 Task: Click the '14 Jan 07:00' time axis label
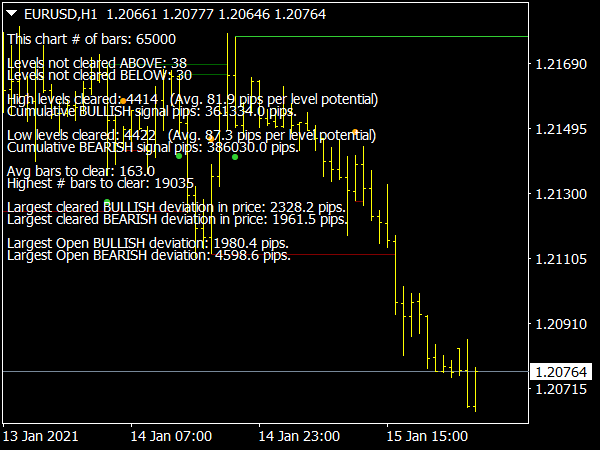pyautogui.click(x=171, y=436)
